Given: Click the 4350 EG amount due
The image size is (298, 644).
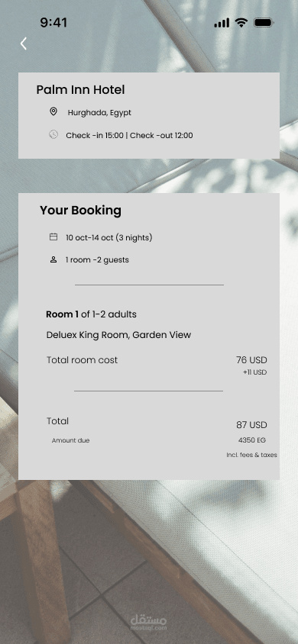Looking at the screenshot, I should 252,440.
